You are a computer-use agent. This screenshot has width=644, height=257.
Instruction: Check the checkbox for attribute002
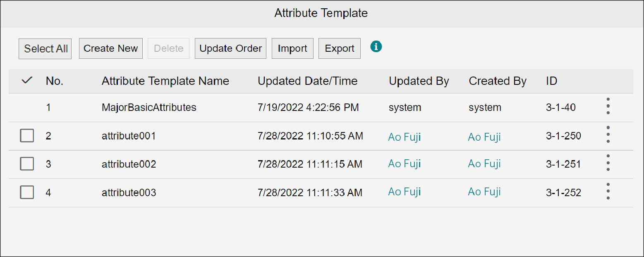pos(26,163)
